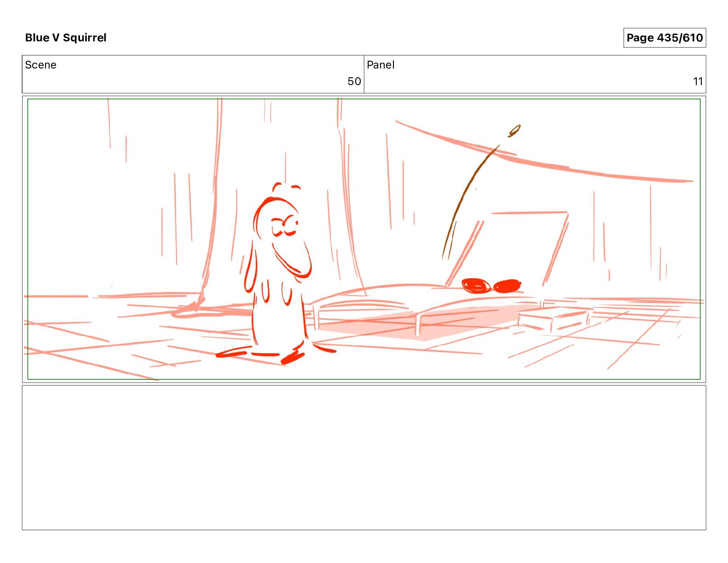Screen dimensions: 728x563
Task: Click the scene number '50'
Action: point(354,81)
